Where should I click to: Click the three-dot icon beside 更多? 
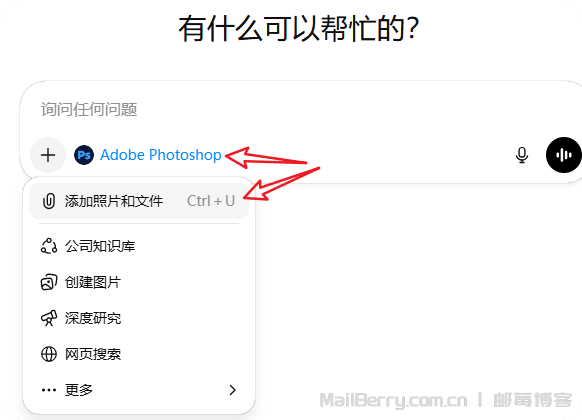49,390
